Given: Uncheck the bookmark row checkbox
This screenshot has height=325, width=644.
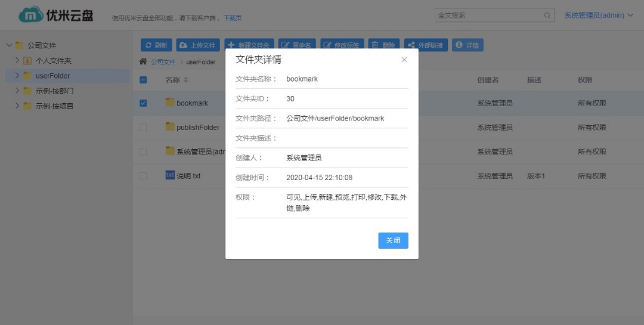Looking at the screenshot, I should (143, 103).
